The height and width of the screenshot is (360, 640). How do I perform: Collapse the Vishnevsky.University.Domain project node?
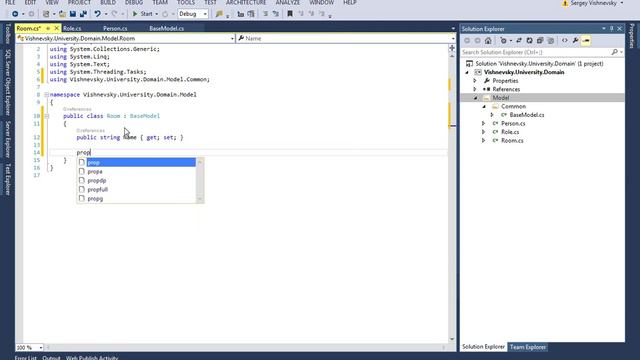click(x=467, y=72)
